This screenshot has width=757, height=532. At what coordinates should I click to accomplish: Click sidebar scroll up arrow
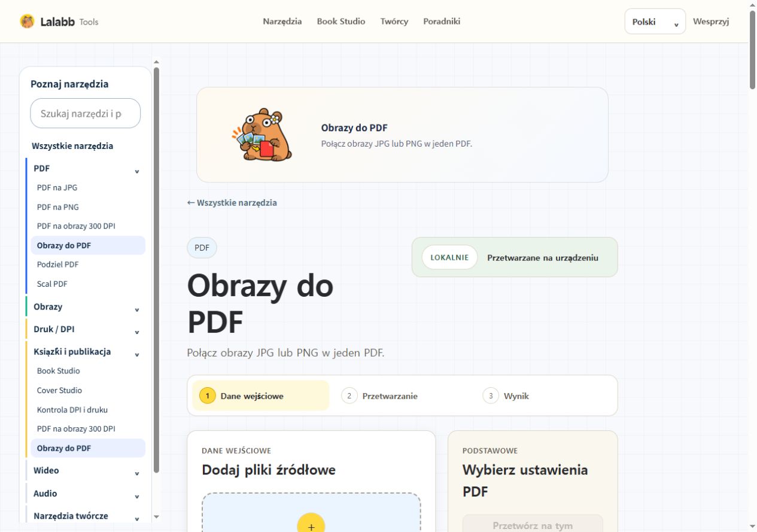pyautogui.click(x=157, y=61)
